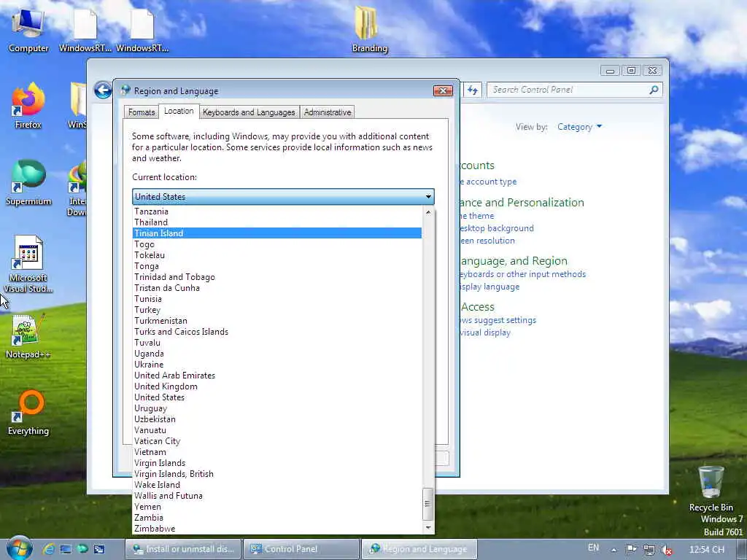Select Uzbekistan in the list
The width and height of the screenshot is (747, 560).
[276, 419]
